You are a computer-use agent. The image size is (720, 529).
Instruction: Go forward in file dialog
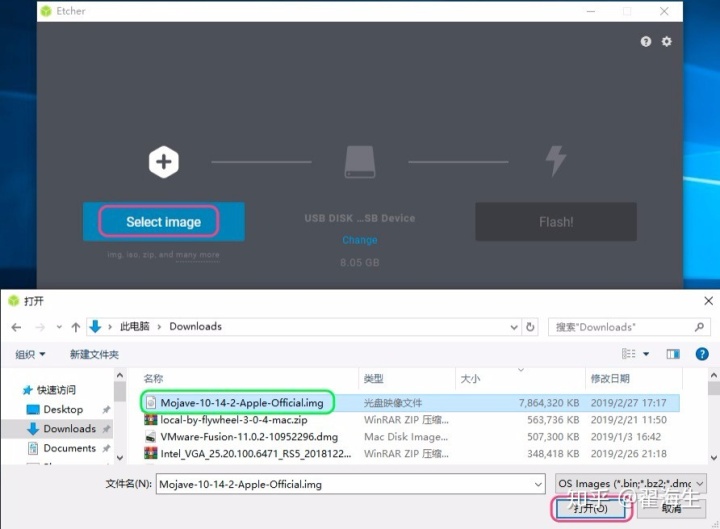tap(40, 327)
